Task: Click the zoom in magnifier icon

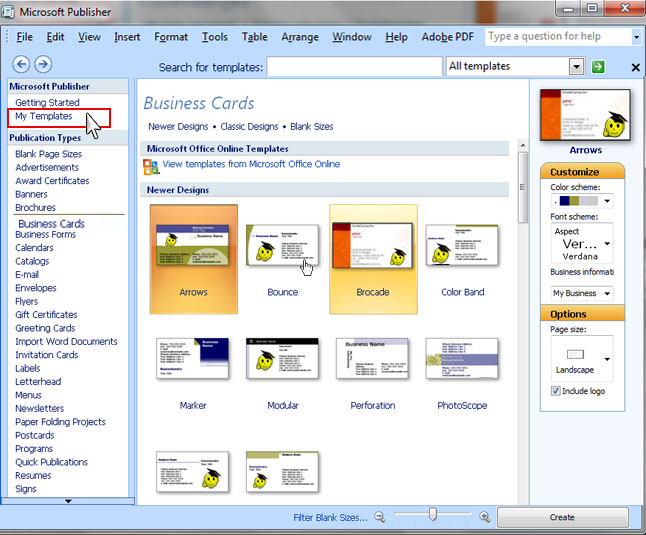Action: [485, 517]
